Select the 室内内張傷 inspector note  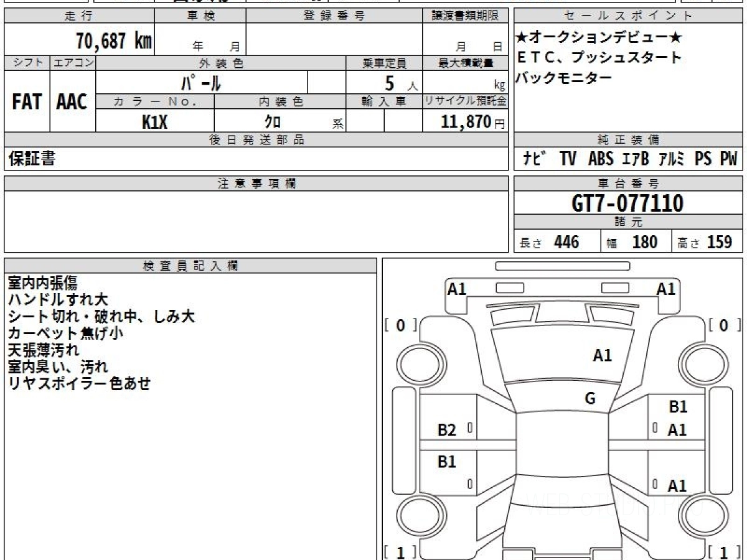(x=42, y=283)
